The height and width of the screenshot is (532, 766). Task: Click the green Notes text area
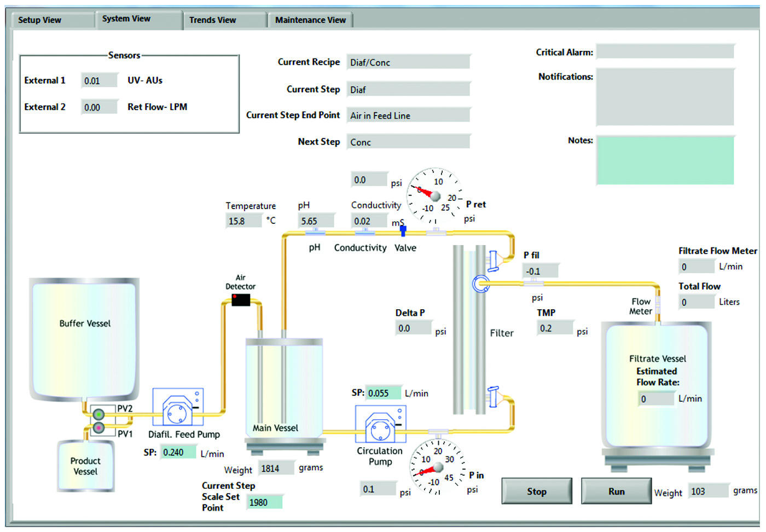point(665,160)
